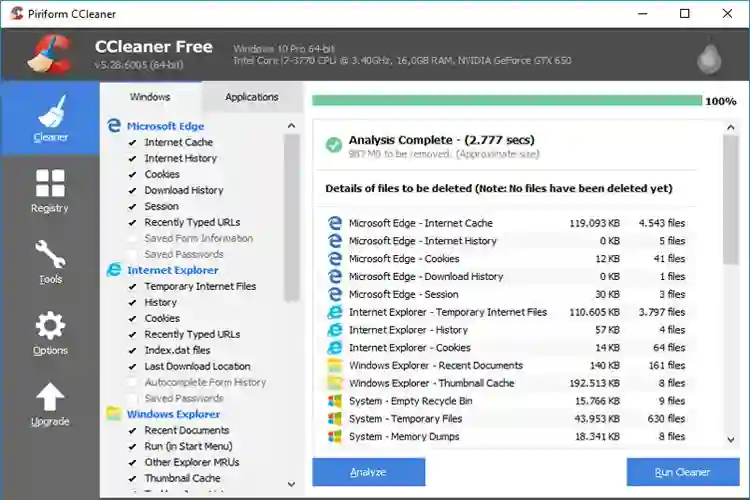Click IE icon beside Internet Explorer Cookies result

(335, 347)
